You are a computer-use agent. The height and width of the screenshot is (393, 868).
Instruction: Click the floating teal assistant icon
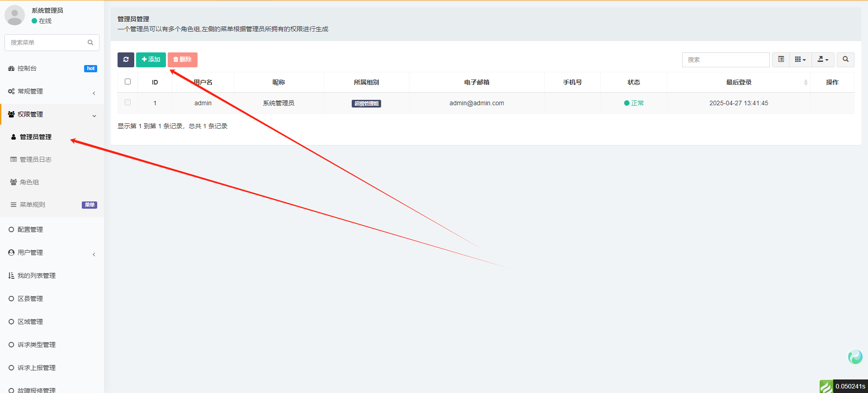click(855, 357)
